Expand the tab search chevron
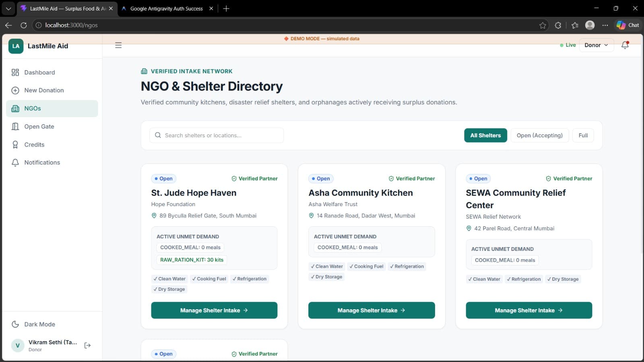This screenshot has height=362, width=644. click(8, 8)
